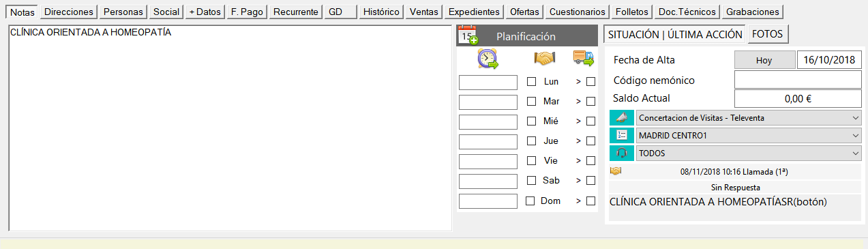Tick the right-side checkbox for Vie

click(590, 161)
